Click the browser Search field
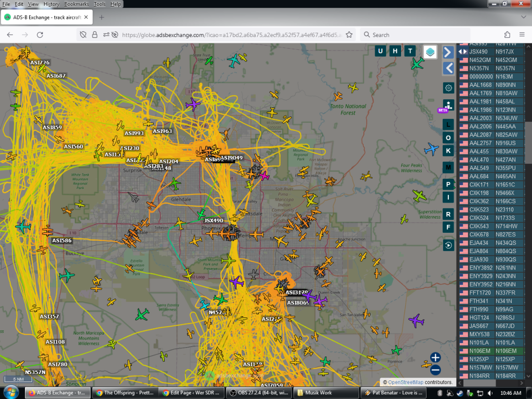Screen dimensions: 532x399 point(415,35)
